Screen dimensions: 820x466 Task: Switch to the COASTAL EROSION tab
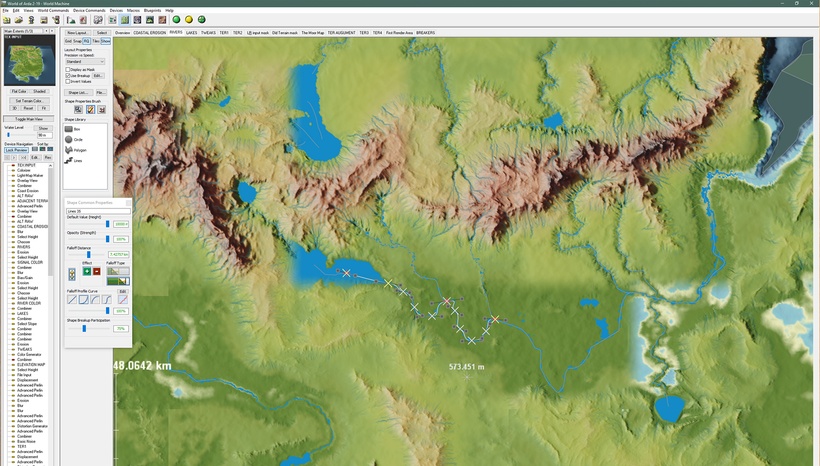150,33
